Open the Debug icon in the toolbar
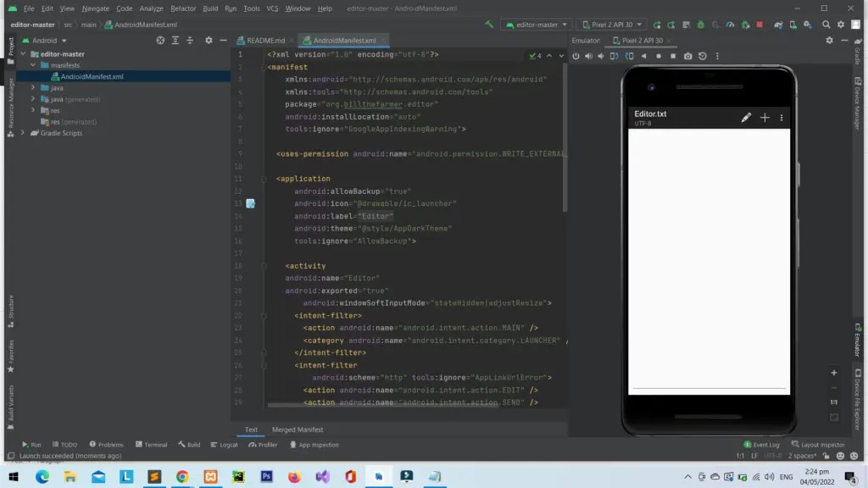 [x=700, y=24]
